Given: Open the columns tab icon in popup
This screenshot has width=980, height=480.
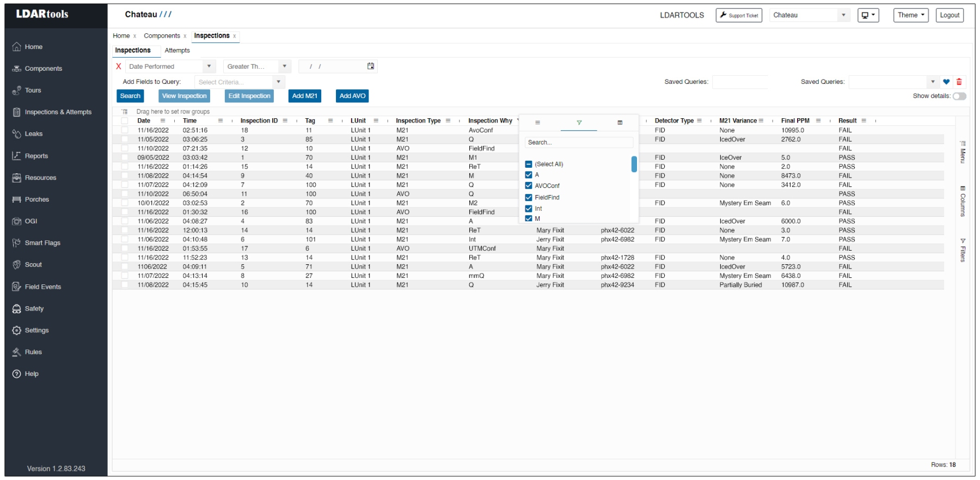Looking at the screenshot, I should click(x=620, y=123).
